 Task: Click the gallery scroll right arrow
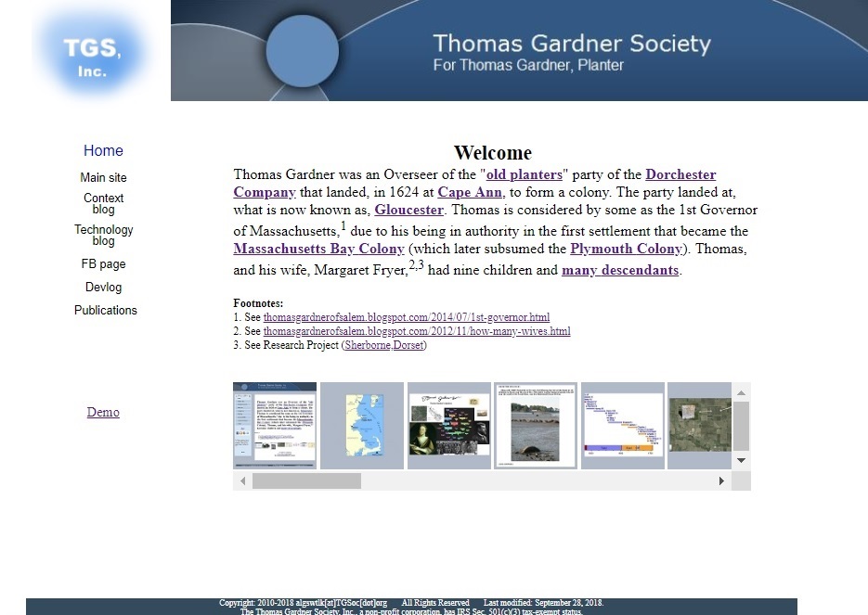click(721, 480)
